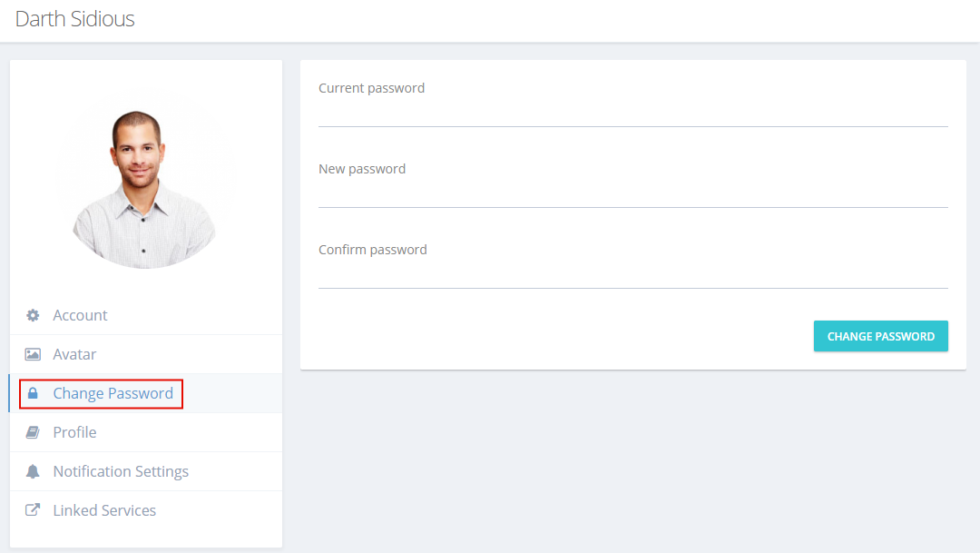Click into the New password field
980x553 pixels.
tap(633, 194)
